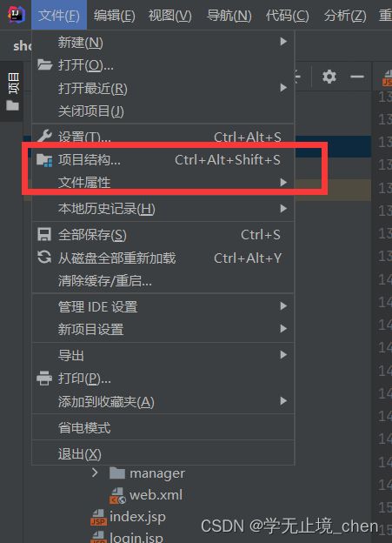
Task: Select 关闭项目(J) menu entry
Action: click(x=163, y=111)
